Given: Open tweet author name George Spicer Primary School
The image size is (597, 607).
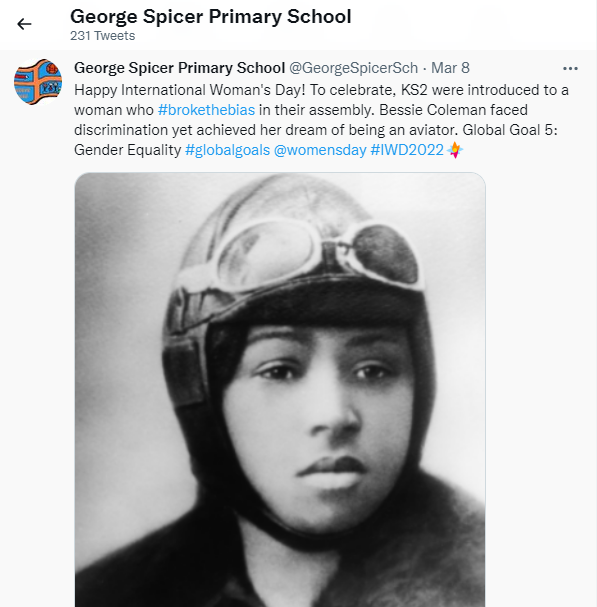Looking at the screenshot, I should point(179,68).
